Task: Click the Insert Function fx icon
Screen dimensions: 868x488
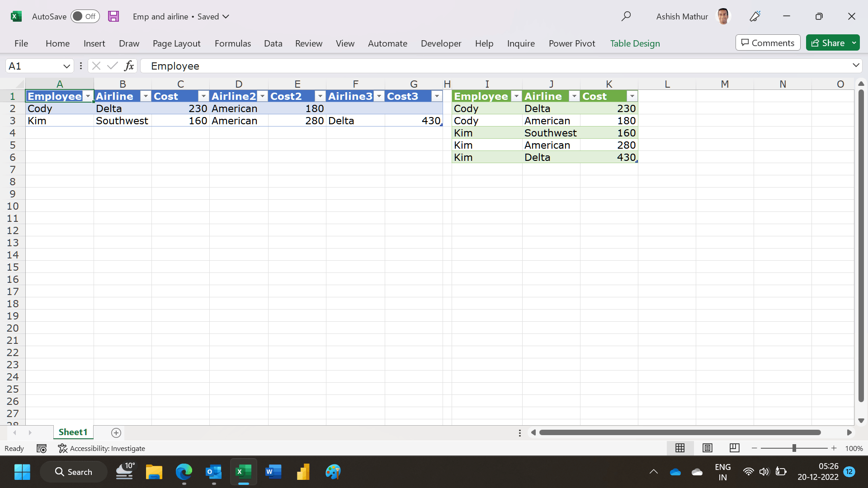Action: pyautogui.click(x=129, y=66)
